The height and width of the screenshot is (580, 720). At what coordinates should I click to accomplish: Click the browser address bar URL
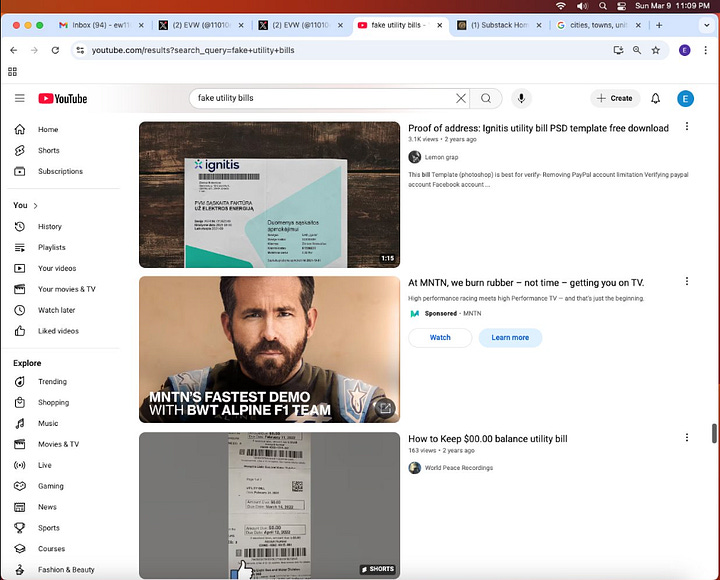tap(193, 50)
